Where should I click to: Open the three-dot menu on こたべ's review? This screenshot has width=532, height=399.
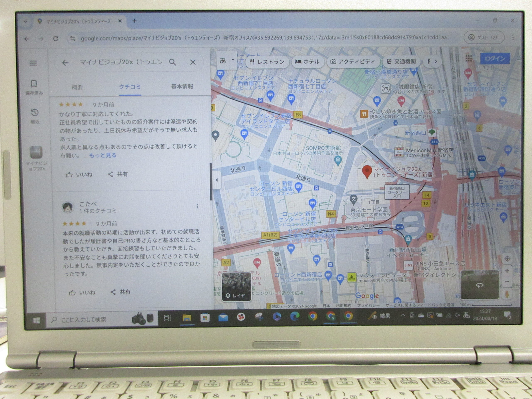pyautogui.click(x=197, y=206)
